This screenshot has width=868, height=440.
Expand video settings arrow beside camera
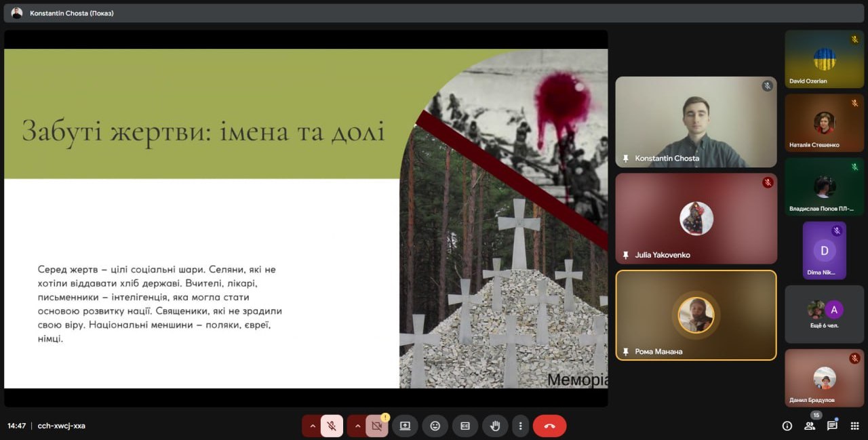click(357, 426)
